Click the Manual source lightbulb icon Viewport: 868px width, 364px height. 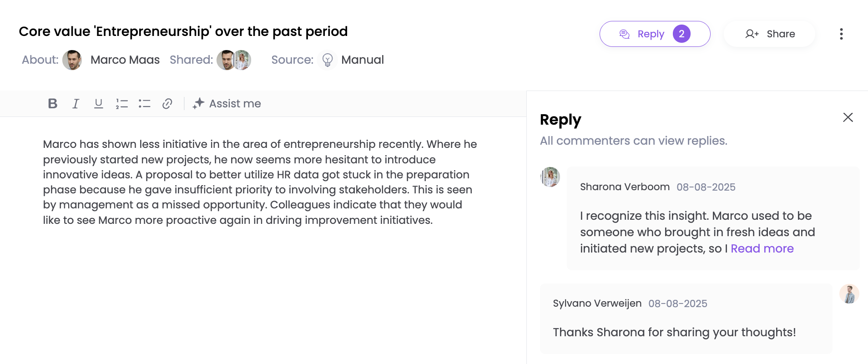pyautogui.click(x=328, y=60)
